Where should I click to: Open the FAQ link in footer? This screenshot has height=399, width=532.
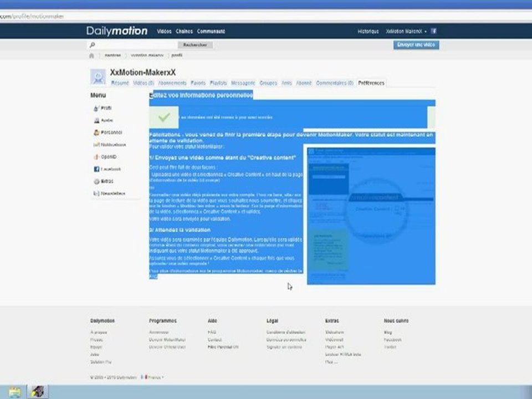pyautogui.click(x=212, y=332)
